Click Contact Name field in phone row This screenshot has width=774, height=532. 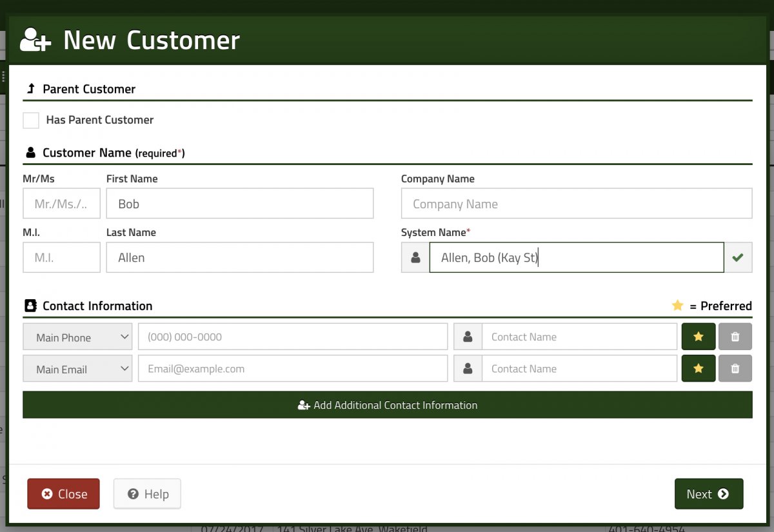pos(580,337)
